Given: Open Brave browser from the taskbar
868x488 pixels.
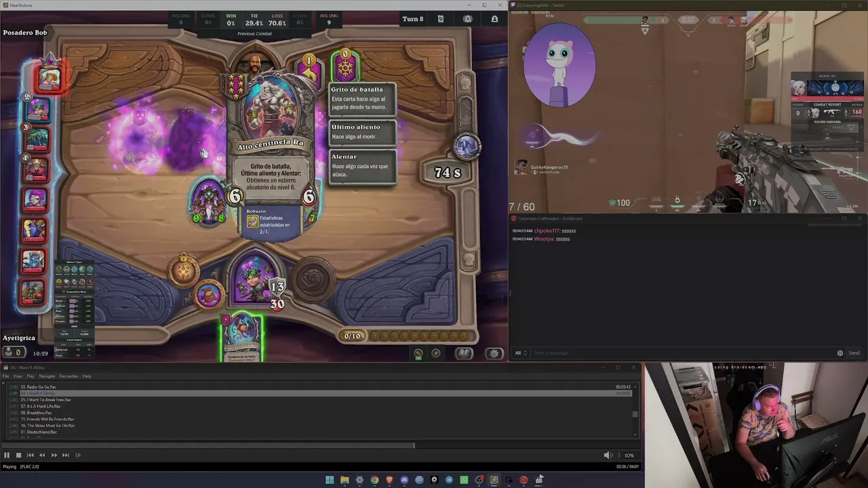Looking at the screenshot, I should tap(389, 480).
